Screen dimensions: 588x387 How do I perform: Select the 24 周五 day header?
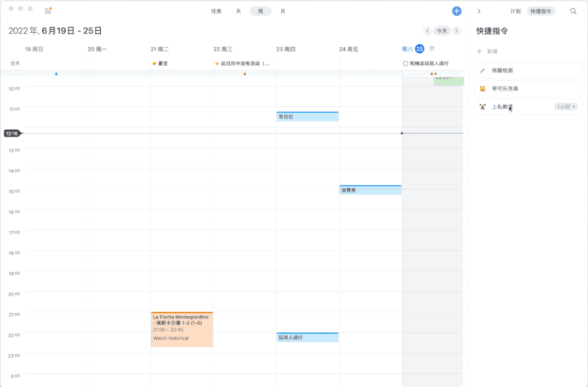pyautogui.click(x=348, y=49)
